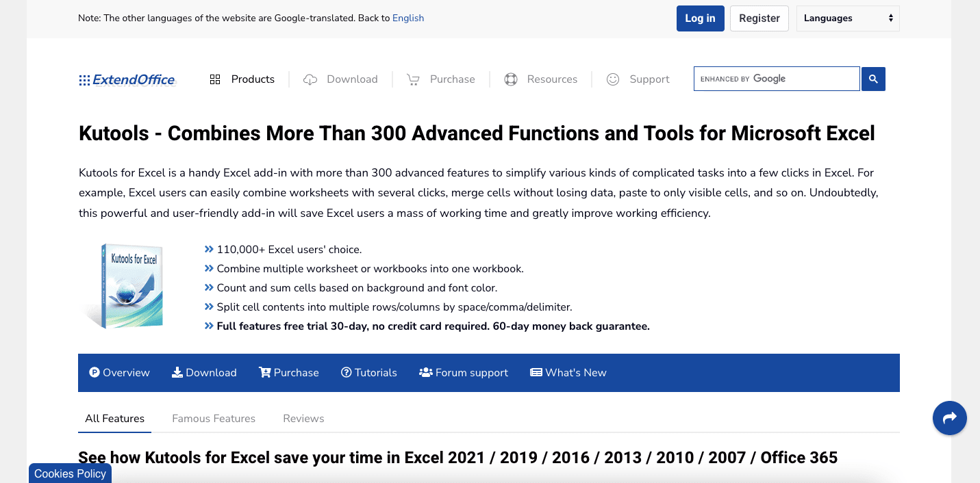Click the Overview icon in the blue bar
The height and width of the screenshot is (483, 980).
click(95, 373)
